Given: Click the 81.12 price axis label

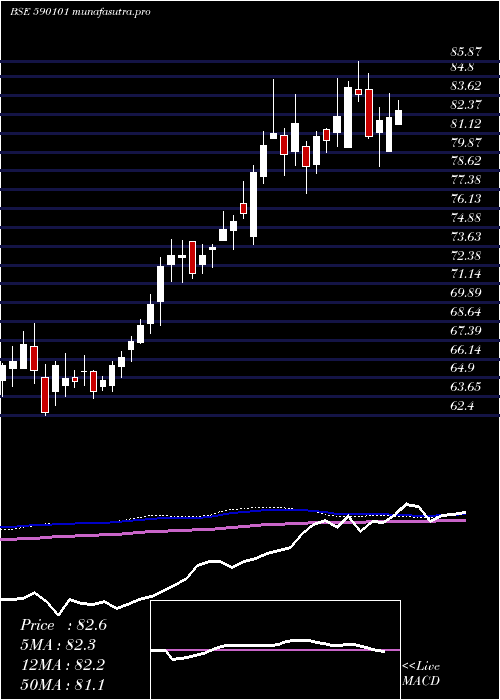Looking at the screenshot, I should click(466, 123).
